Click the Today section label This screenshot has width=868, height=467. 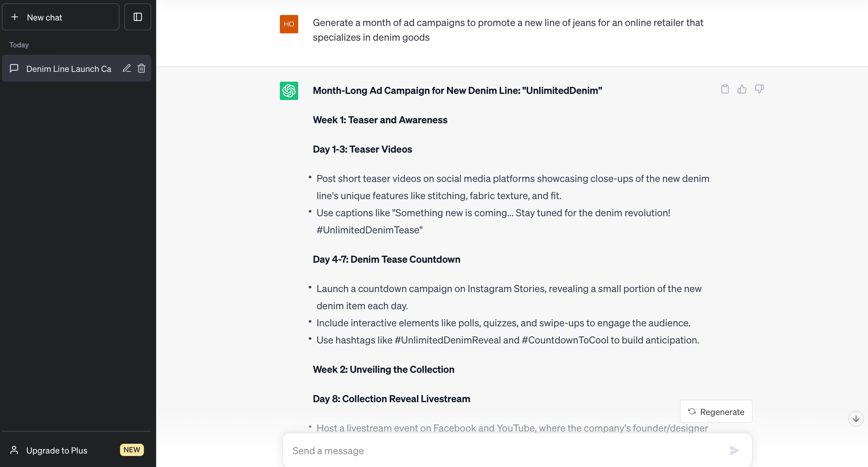tap(19, 45)
